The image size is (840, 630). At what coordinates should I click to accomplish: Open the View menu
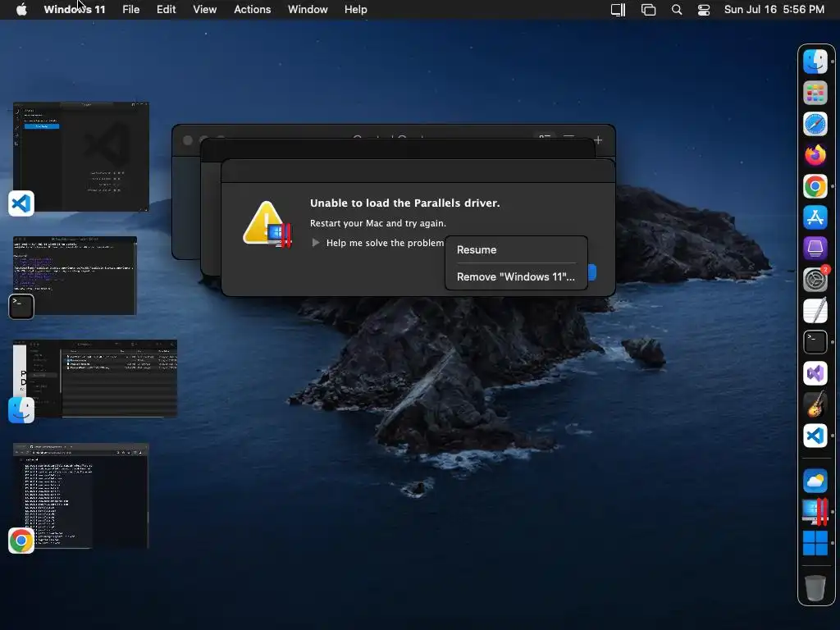(204, 10)
